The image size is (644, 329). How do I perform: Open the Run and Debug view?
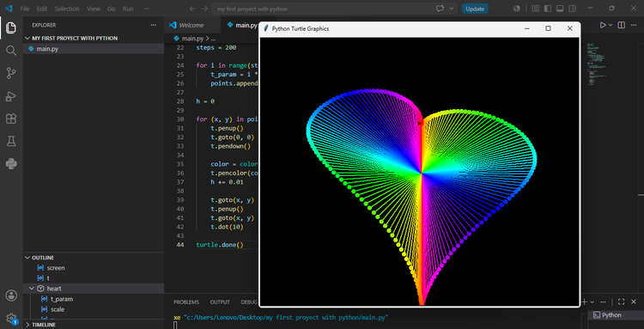click(11, 96)
